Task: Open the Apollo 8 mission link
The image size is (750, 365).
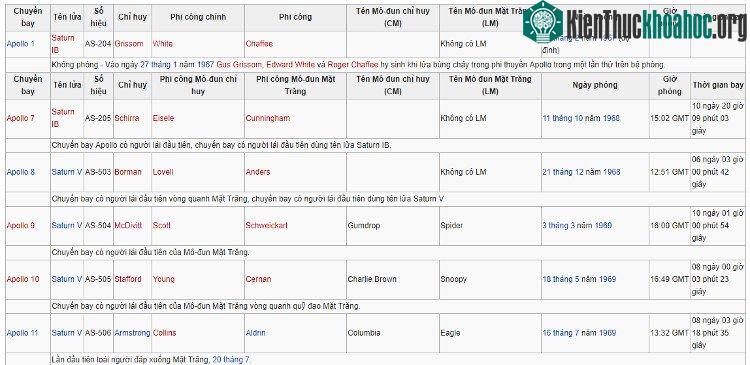Action: [21, 172]
